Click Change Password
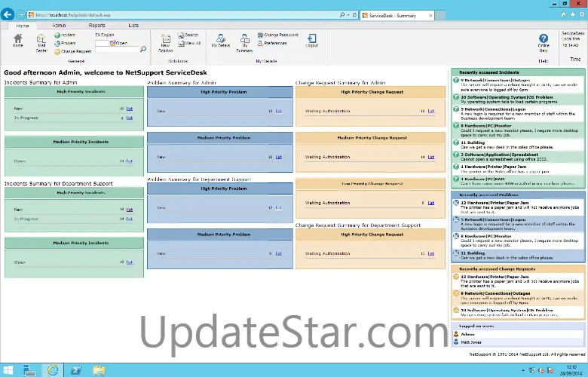Screen dimensions: 588x377 277,35
